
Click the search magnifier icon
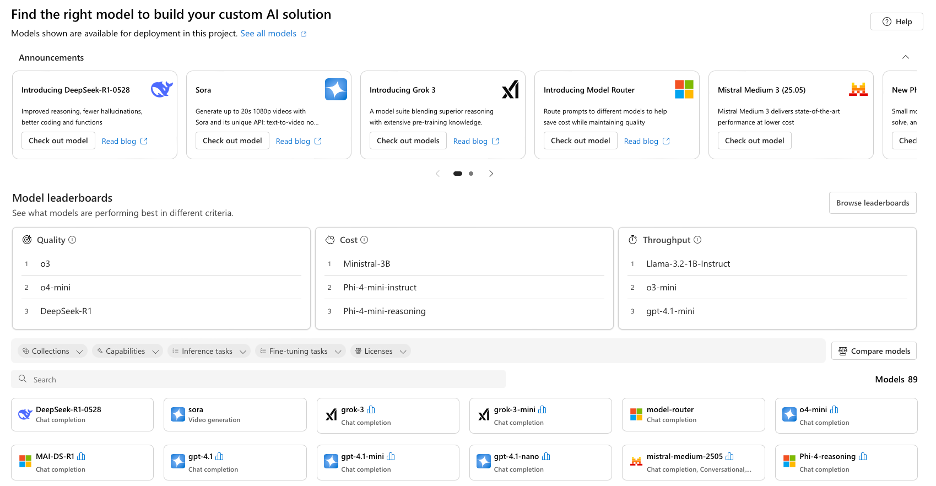pyautogui.click(x=23, y=379)
